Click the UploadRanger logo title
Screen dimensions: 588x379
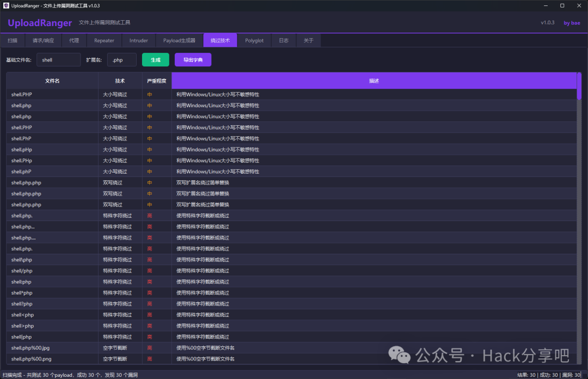[40, 23]
